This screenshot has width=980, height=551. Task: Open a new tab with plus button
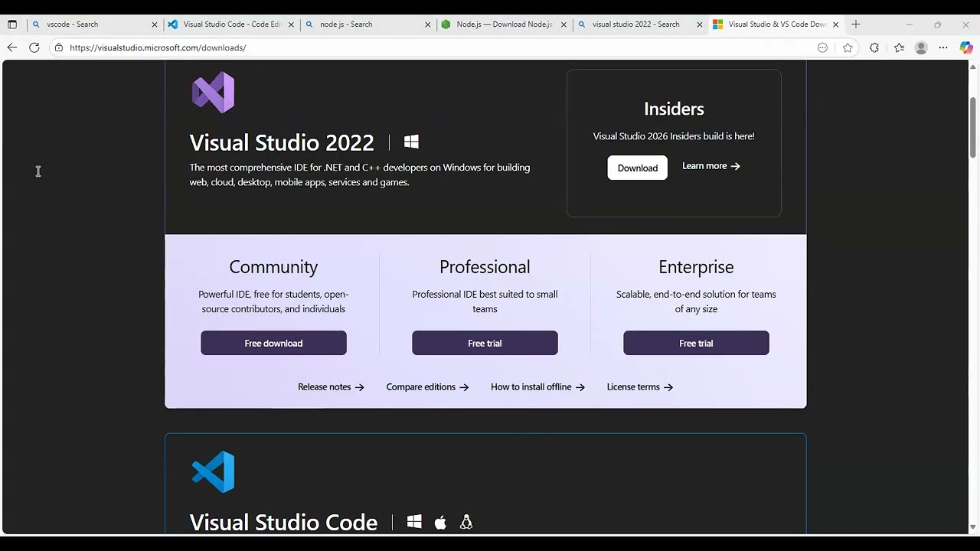point(856,24)
